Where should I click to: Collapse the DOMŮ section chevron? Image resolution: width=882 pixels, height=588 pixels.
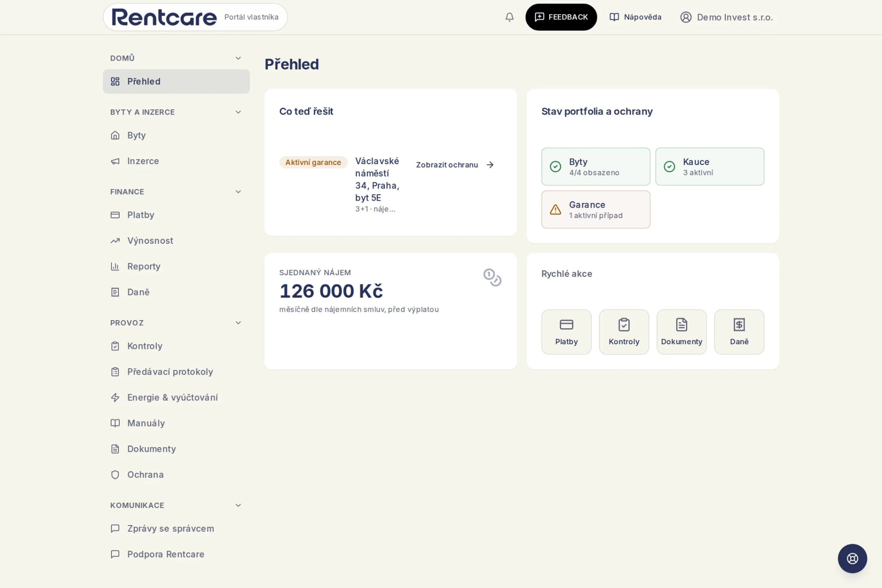pos(238,58)
